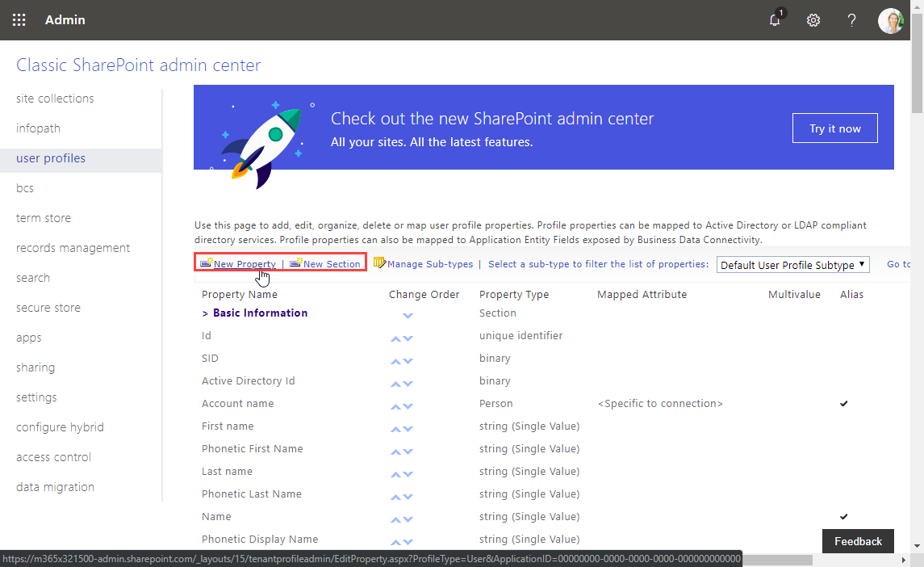Click Admin title in top bar
The image size is (924, 567).
(65, 20)
